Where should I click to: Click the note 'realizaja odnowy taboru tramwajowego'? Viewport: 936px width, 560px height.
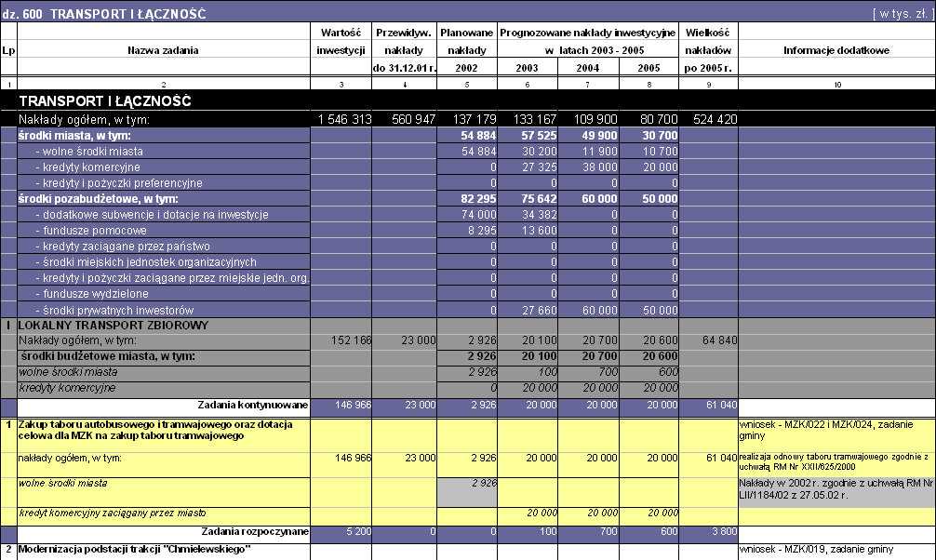click(834, 462)
